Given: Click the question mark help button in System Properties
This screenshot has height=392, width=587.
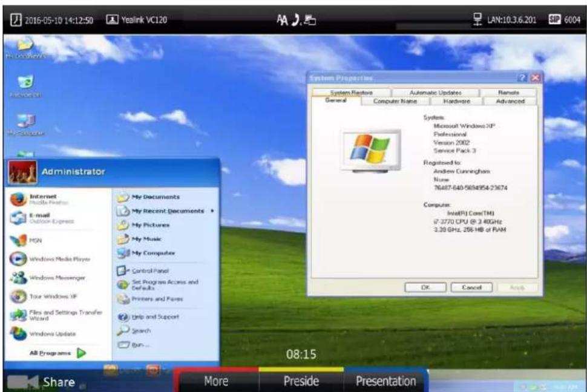Looking at the screenshot, I should pos(522,77).
